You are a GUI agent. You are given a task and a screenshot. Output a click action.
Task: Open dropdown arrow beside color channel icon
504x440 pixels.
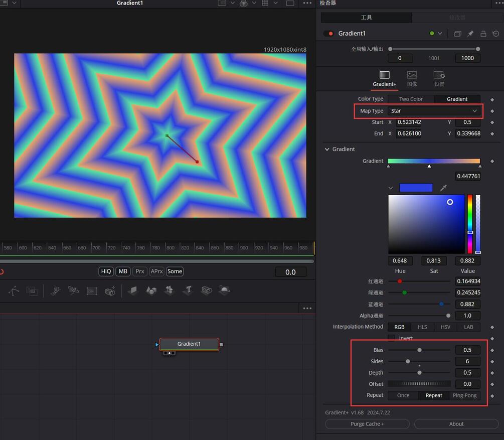tap(254, 3)
